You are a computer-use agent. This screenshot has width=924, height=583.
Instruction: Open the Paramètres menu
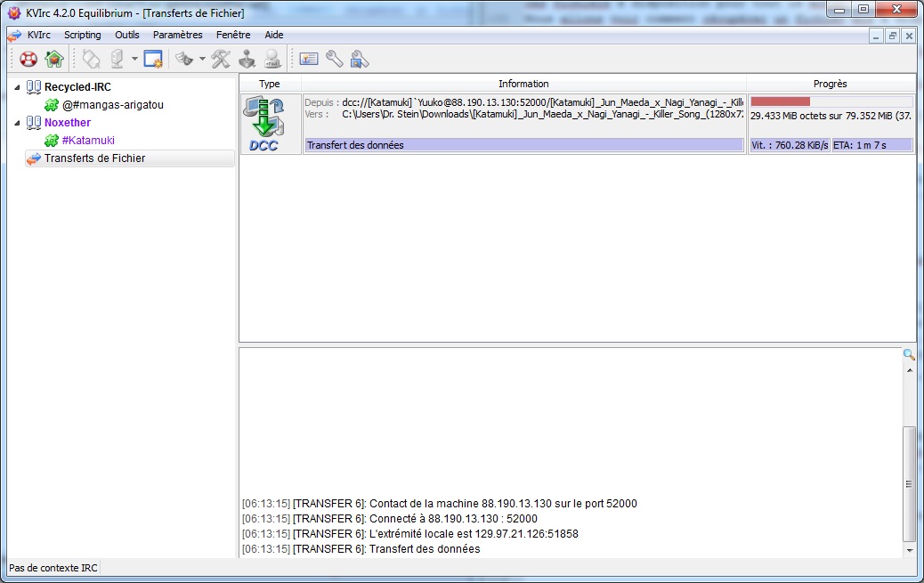coord(177,35)
